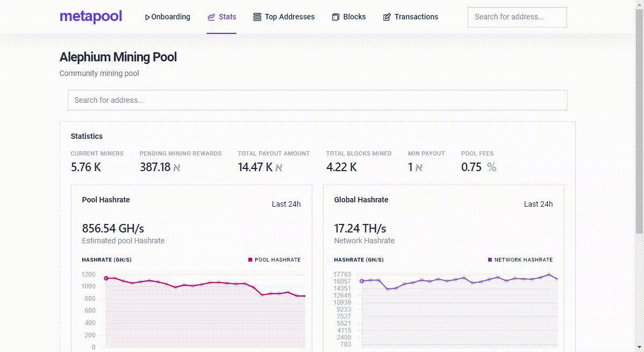
Task: Click the 1200 axis label on the pool chart
Action: click(x=88, y=274)
